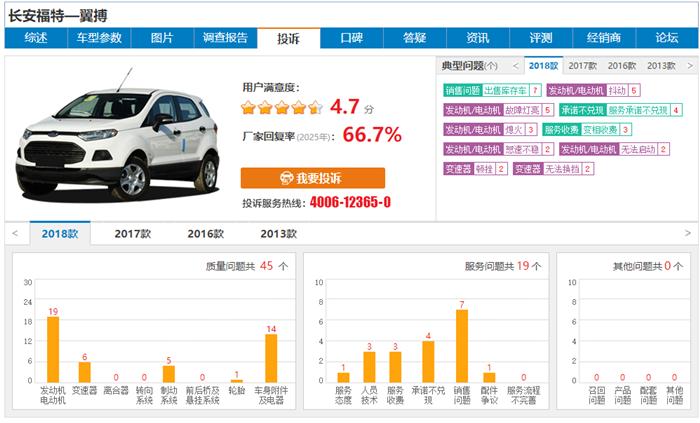Click the 服务问题共 19 个 heading
The height and width of the screenshot is (423, 700).
(503, 266)
